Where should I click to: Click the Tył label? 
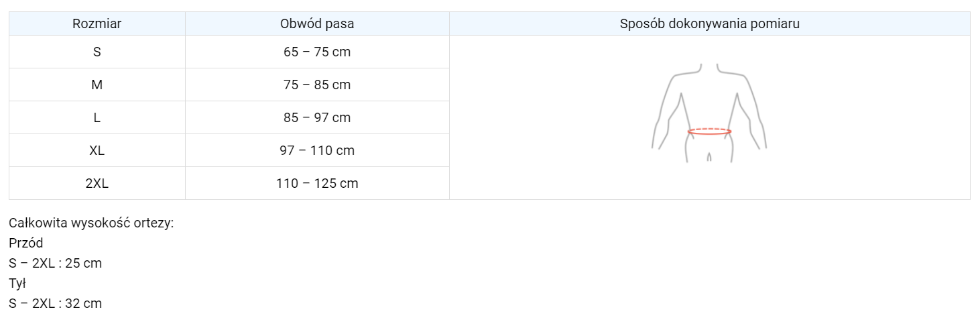click(x=17, y=283)
